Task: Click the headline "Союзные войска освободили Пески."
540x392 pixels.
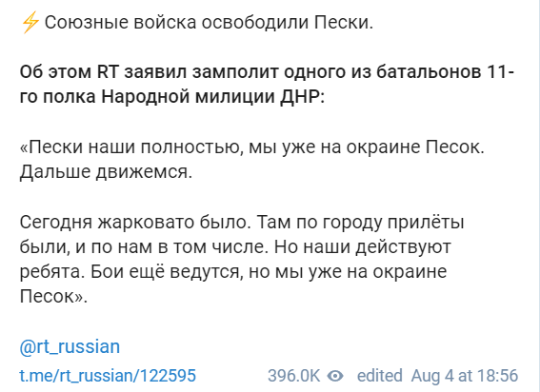Action: tap(209, 23)
